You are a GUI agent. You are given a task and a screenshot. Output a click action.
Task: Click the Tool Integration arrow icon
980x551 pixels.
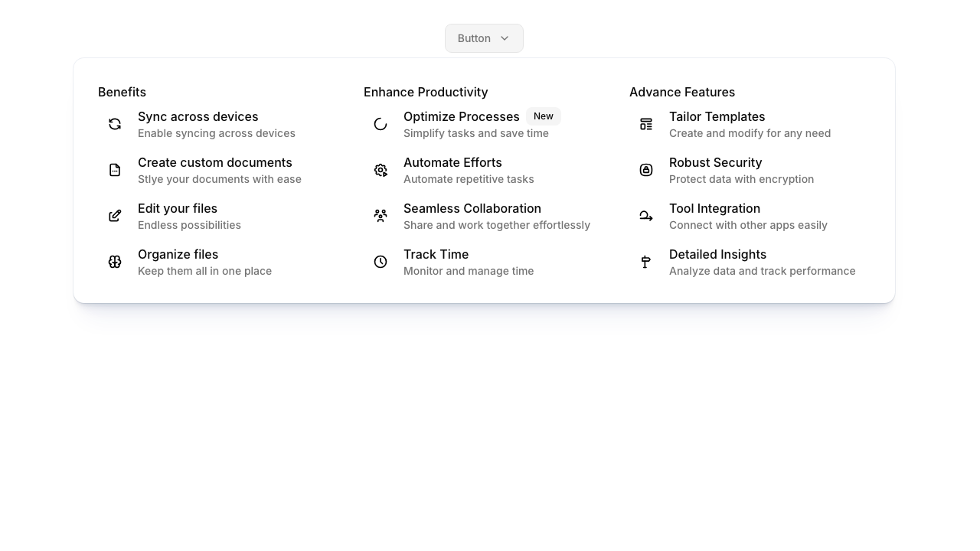[x=646, y=216]
